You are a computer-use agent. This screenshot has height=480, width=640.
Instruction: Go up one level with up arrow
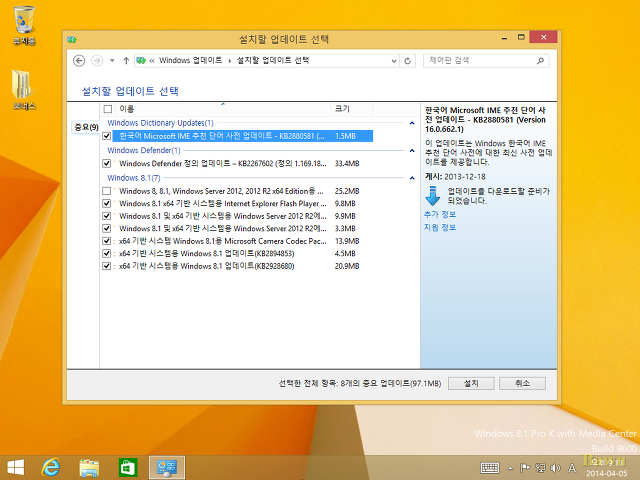[126, 61]
